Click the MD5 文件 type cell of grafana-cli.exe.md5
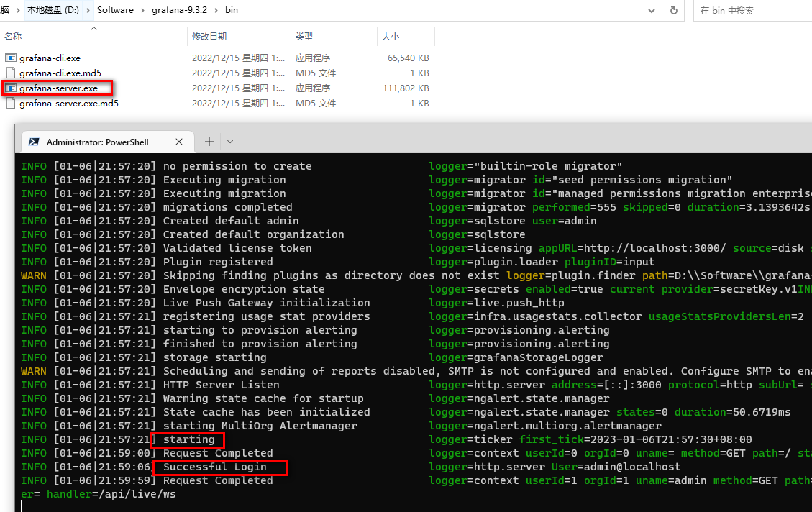Viewport: 812px width, 512px height. 315,73
